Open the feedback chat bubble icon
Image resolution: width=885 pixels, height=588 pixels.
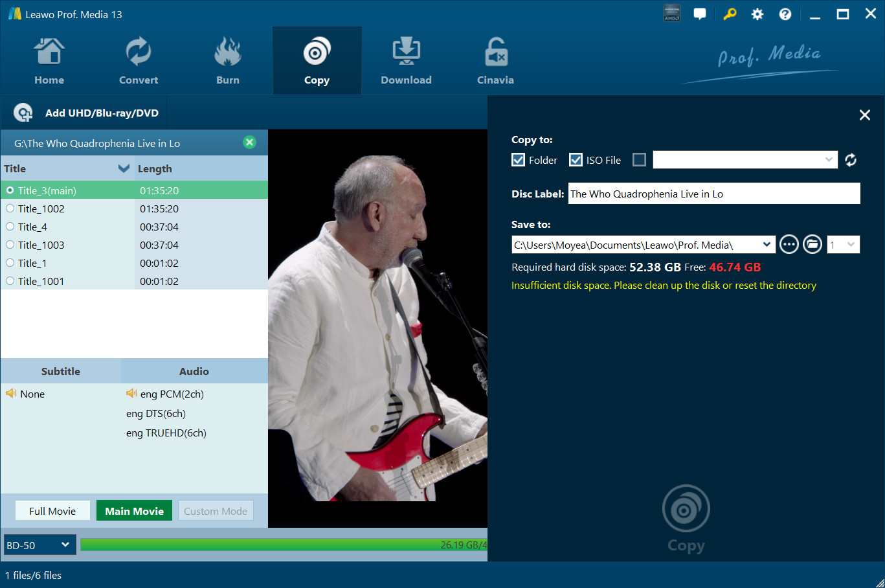click(700, 14)
